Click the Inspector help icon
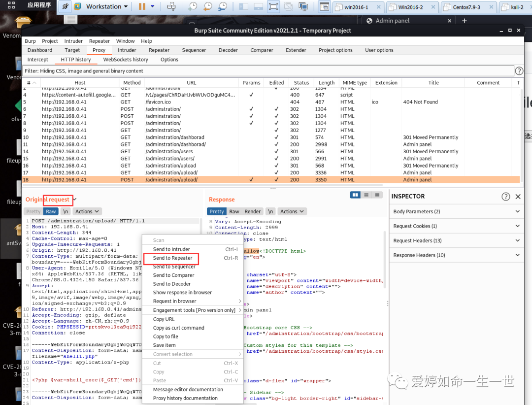This screenshot has width=532, height=405. click(505, 197)
